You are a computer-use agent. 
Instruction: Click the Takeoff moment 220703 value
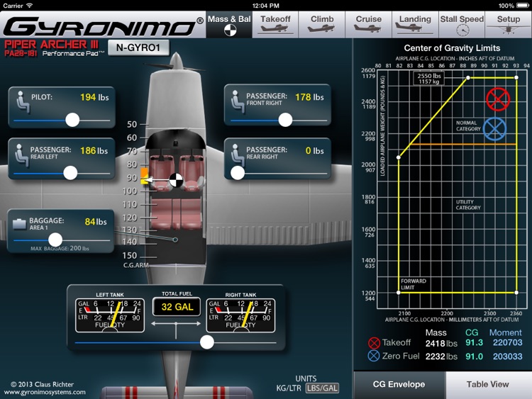point(508,343)
